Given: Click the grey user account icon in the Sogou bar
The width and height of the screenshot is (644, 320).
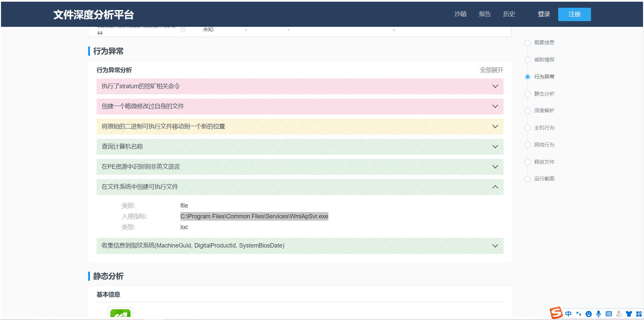Looking at the screenshot, I should pyautogui.click(x=619, y=314).
